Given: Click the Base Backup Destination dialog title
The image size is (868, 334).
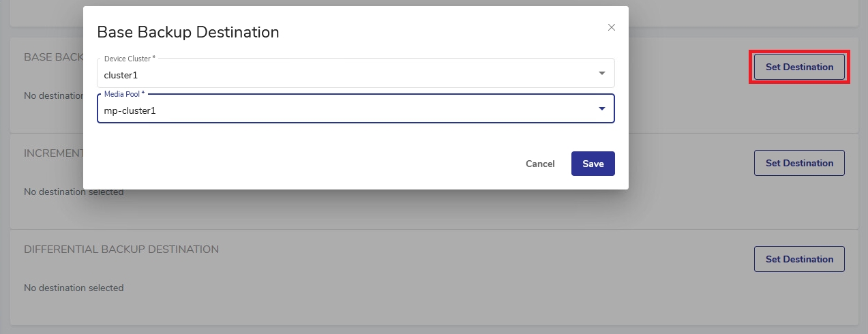Looking at the screenshot, I should click(188, 32).
